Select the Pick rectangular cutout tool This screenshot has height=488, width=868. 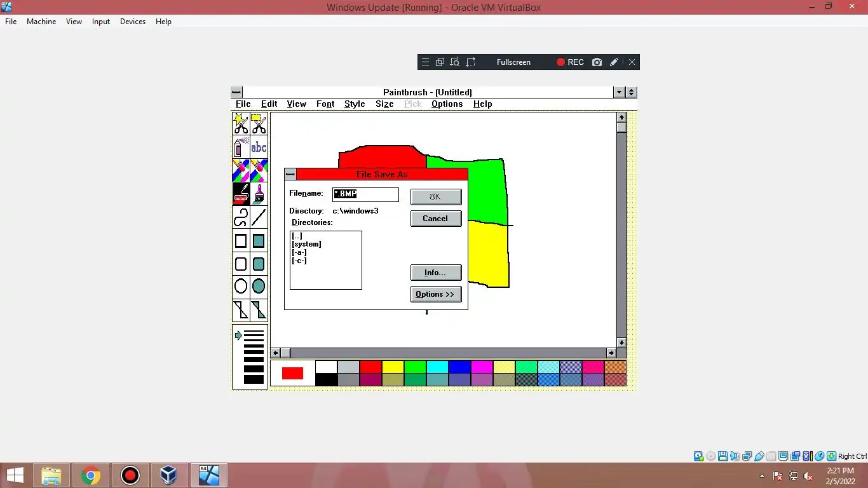[x=259, y=123]
